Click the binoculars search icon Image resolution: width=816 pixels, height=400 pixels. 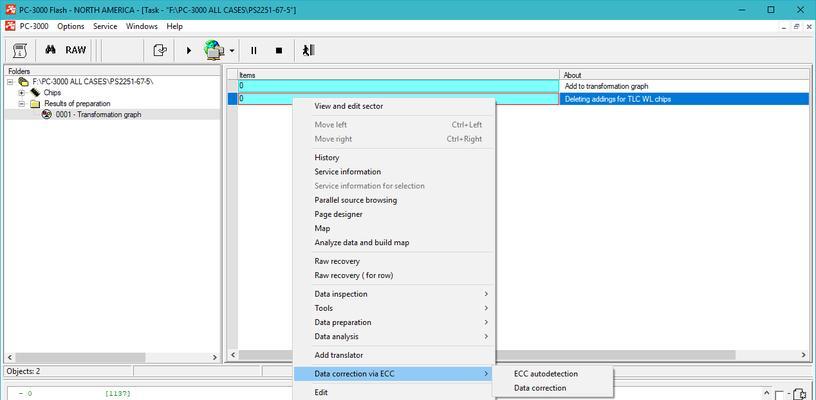(x=50, y=50)
